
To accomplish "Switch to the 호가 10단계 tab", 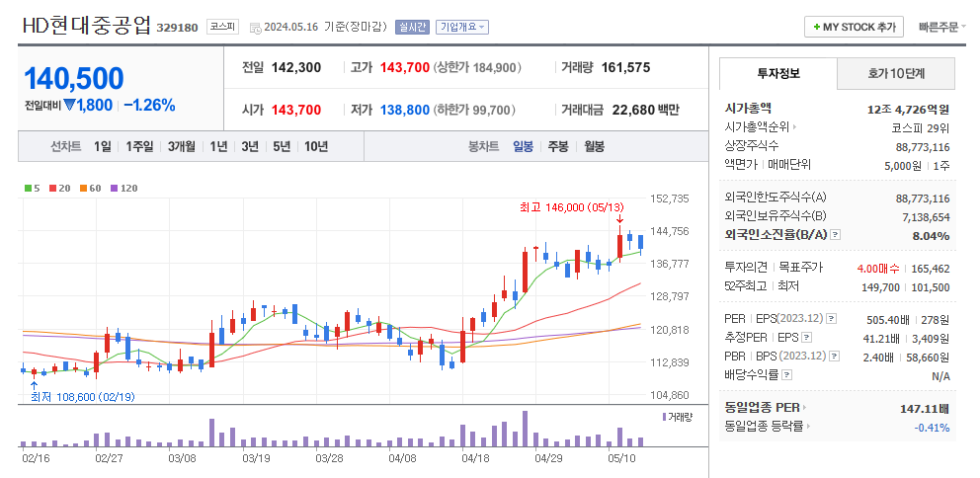I will pyautogui.click(x=896, y=73).
